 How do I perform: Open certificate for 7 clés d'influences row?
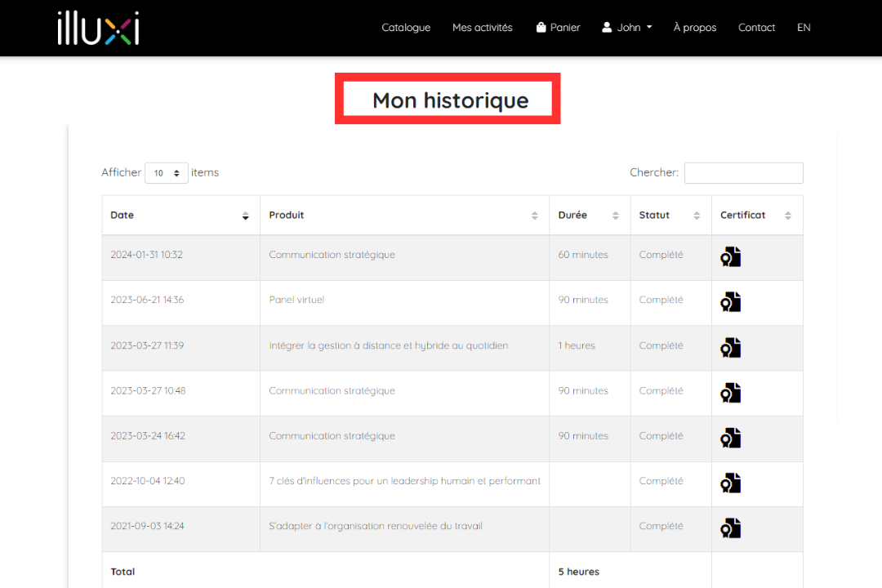(730, 483)
